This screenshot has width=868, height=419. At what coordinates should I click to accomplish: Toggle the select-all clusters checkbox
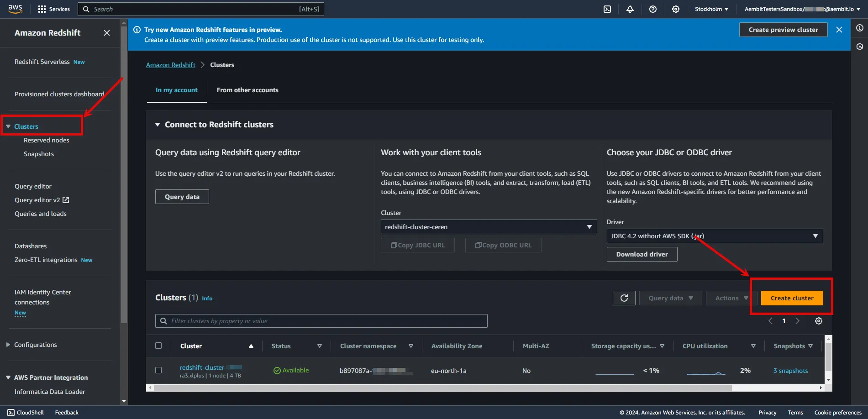pos(158,346)
